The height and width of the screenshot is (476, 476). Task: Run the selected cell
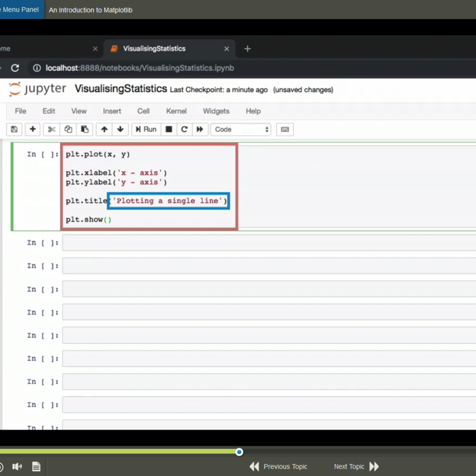tap(146, 129)
